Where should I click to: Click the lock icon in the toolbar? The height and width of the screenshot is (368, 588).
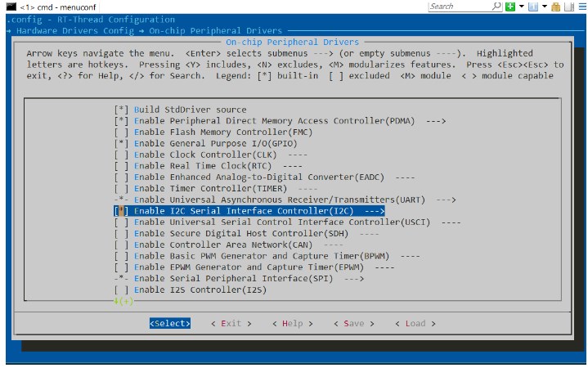[556, 7]
